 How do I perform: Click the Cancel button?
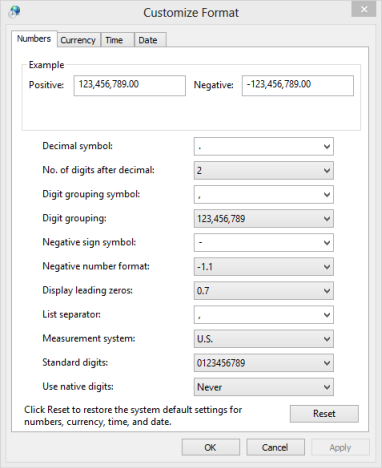click(x=275, y=447)
